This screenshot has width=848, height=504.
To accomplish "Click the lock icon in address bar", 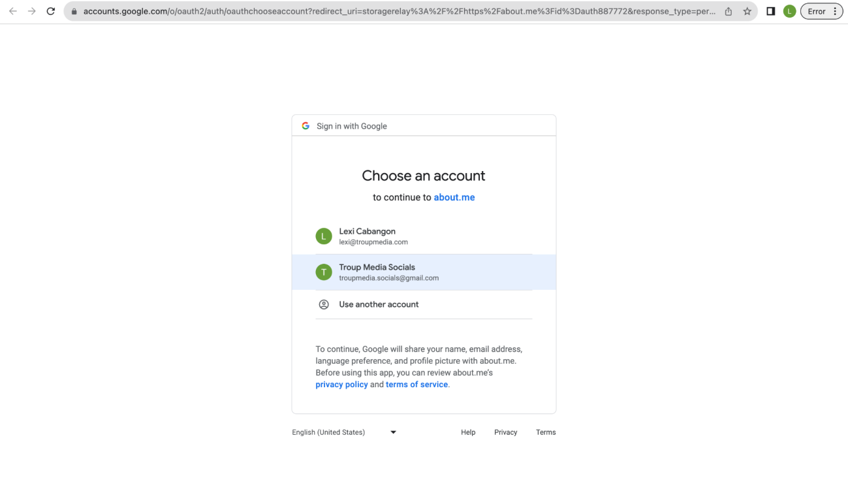I will pos(74,12).
